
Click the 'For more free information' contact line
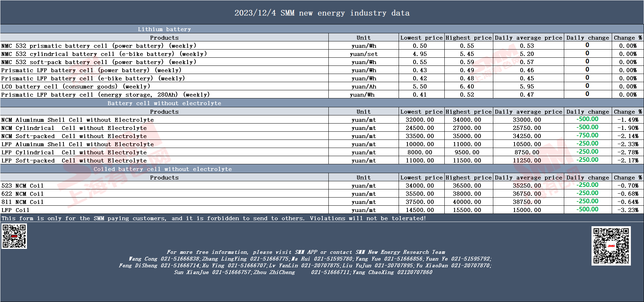(306, 252)
